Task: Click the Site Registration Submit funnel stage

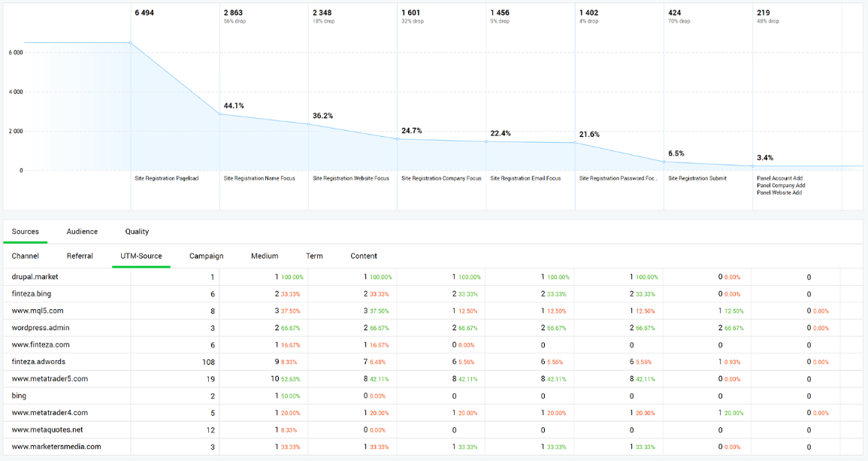Action: click(697, 178)
